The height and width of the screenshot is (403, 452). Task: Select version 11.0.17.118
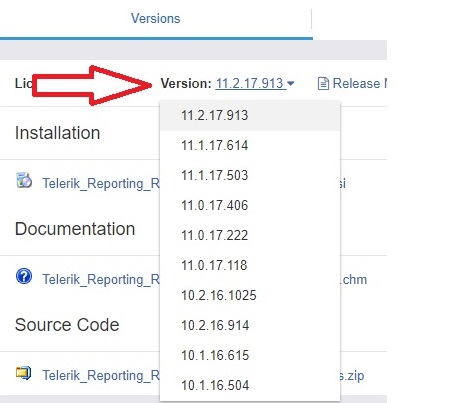click(x=250, y=266)
